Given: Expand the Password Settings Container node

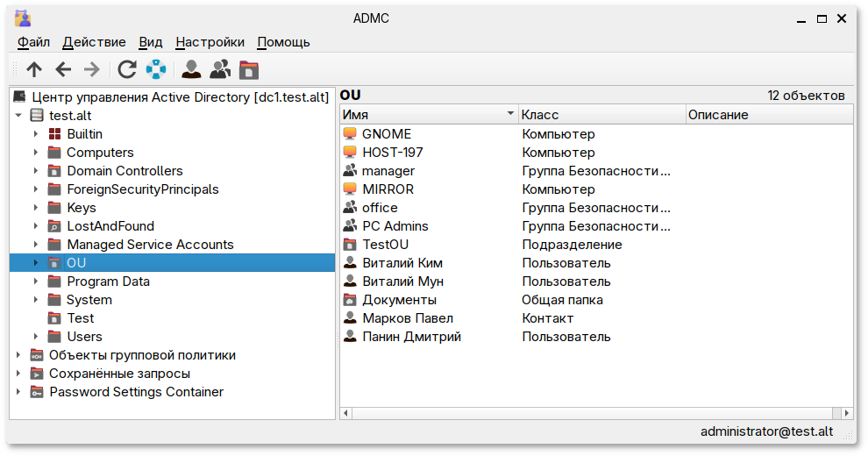Looking at the screenshot, I should tap(18, 392).
